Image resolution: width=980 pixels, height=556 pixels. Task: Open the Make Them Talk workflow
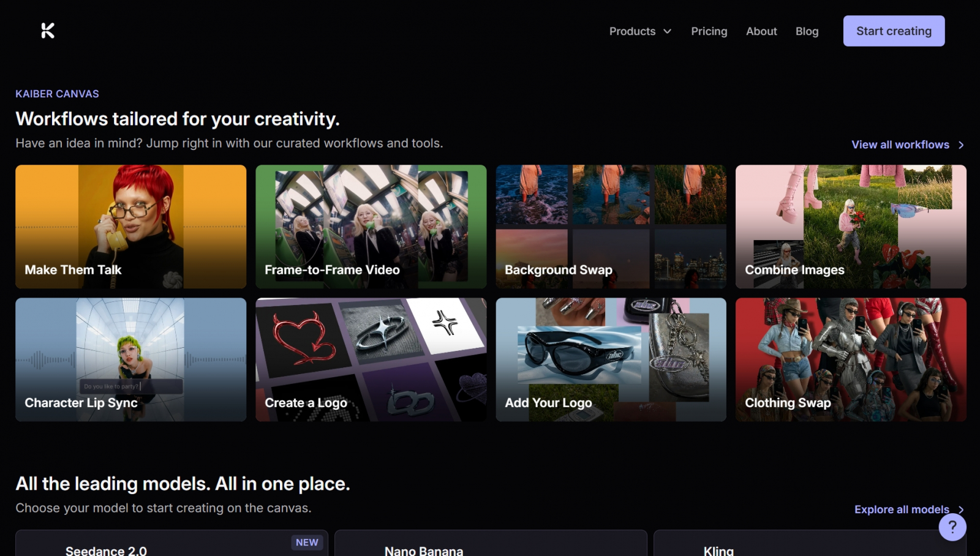[x=131, y=227]
